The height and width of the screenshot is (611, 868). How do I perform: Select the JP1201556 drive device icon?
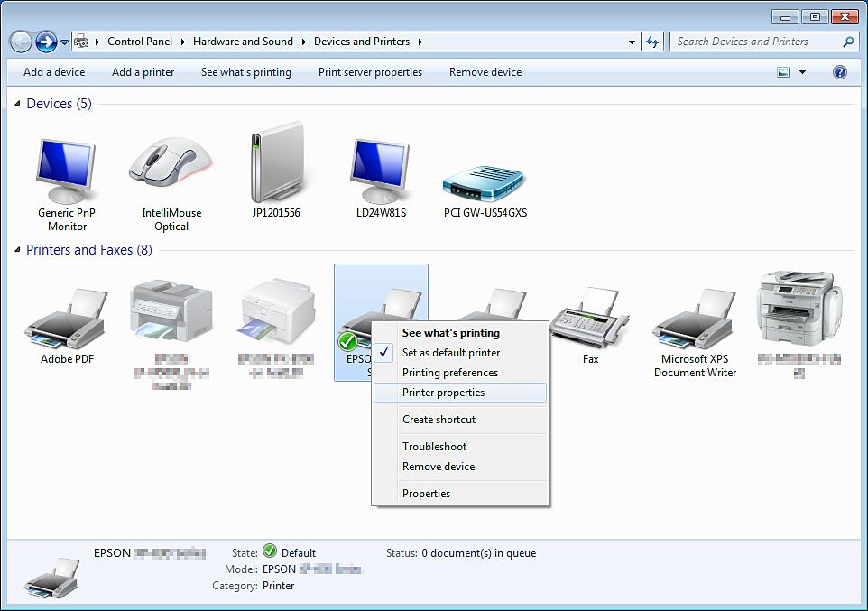coord(277,162)
